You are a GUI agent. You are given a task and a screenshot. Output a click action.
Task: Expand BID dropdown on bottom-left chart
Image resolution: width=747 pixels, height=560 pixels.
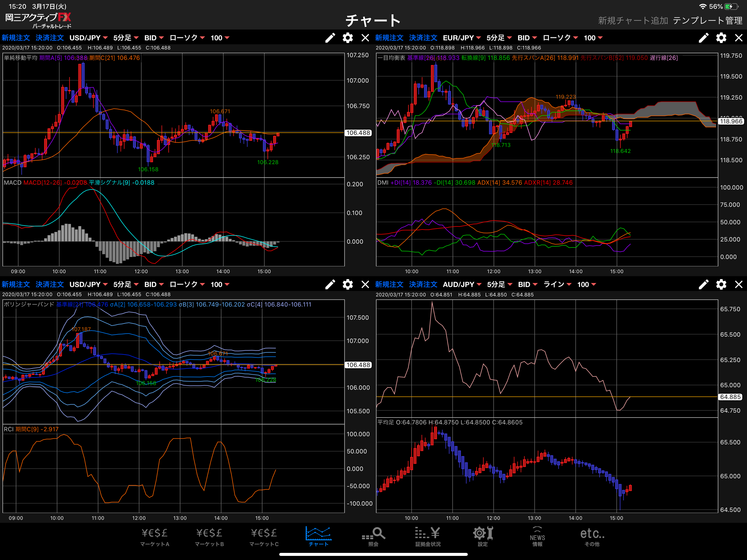pos(154,284)
